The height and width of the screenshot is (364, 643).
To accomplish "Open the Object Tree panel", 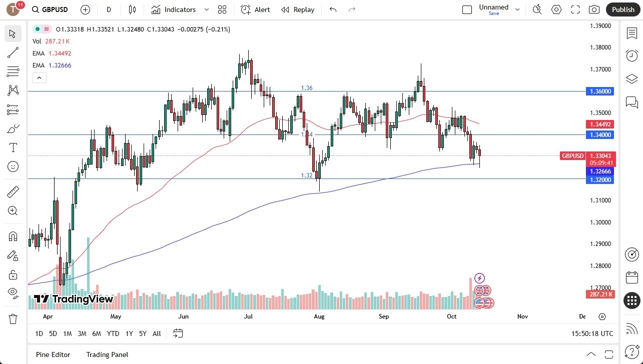I will point(631,78).
